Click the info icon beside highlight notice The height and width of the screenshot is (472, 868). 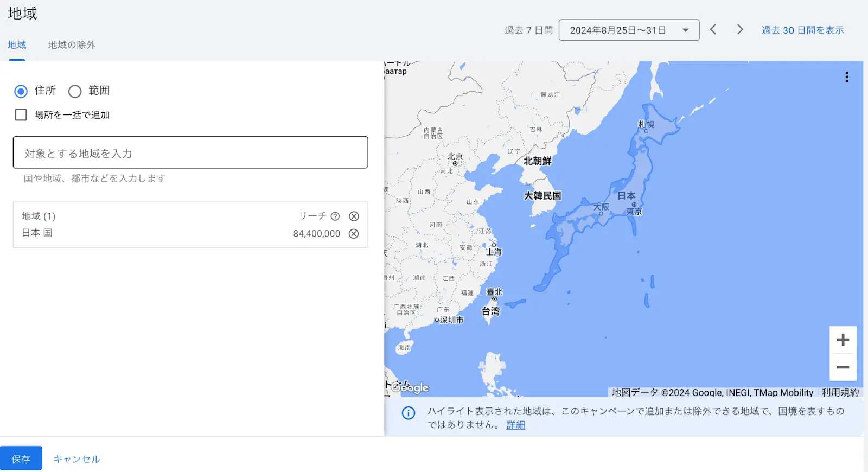(x=408, y=413)
